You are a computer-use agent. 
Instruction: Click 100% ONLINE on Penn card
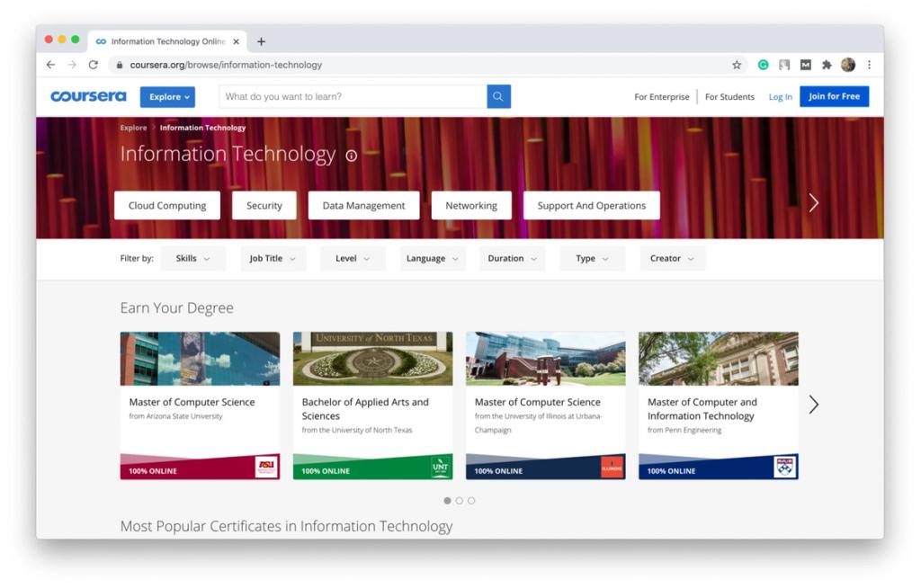(671, 471)
